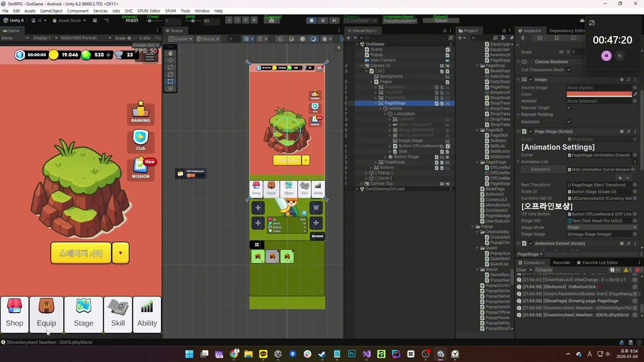Open the package manager box icon
Screen dimensions: 644x362
coord(95,21)
